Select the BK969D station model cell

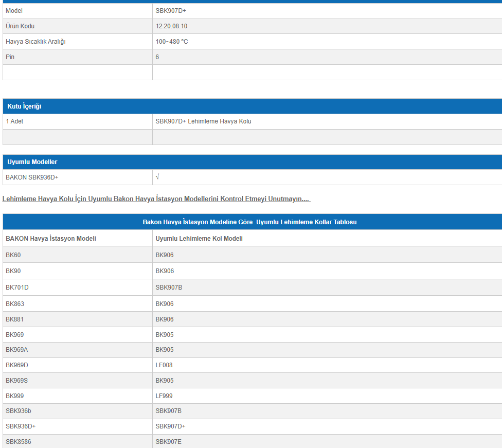coord(78,365)
